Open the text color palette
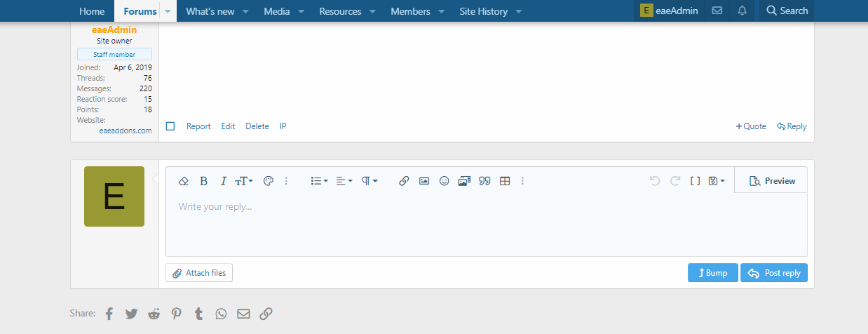Screen dimensions: 868x334 pos(268,181)
